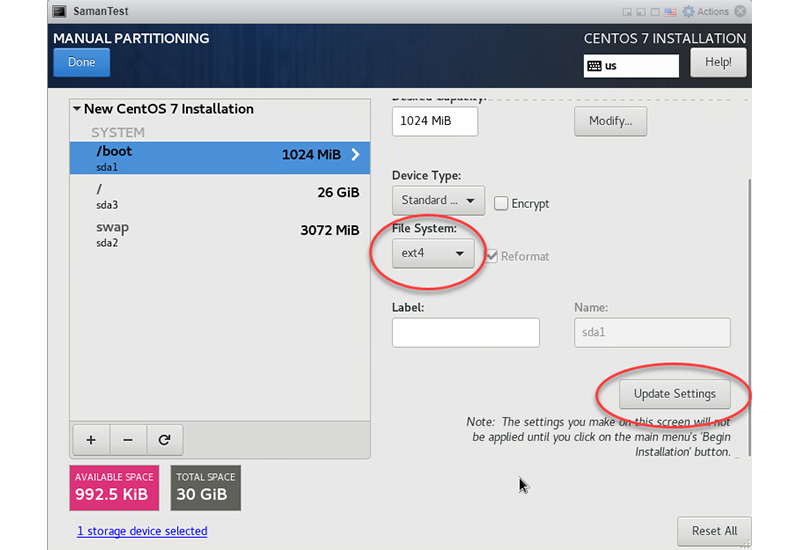Click the Modify... button
Screen dimensions: 800x550
click(610, 121)
